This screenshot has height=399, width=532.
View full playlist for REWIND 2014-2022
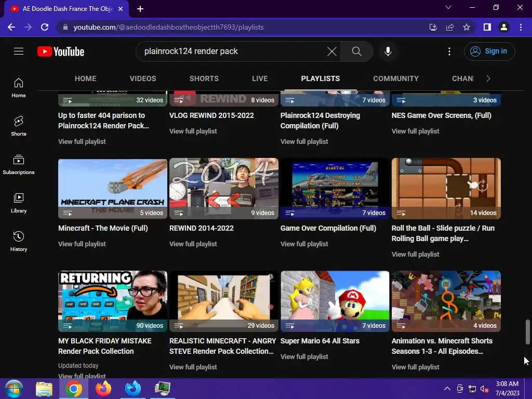click(193, 244)
